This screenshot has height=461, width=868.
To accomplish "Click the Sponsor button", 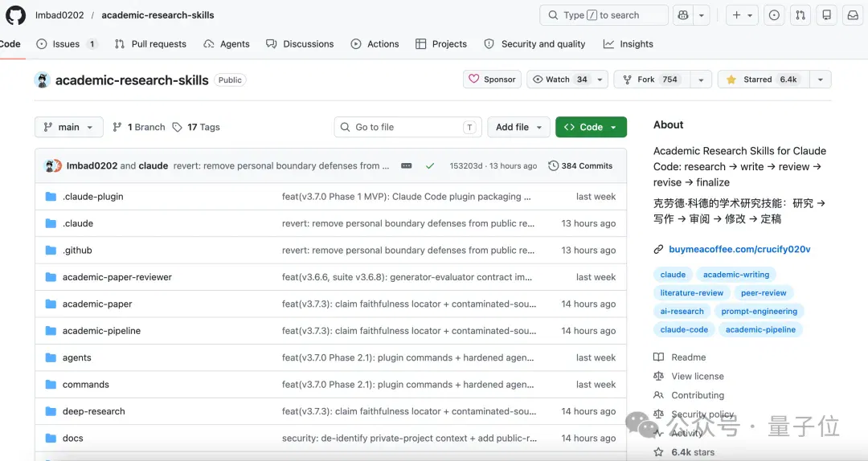I will [x=492, y=80].
